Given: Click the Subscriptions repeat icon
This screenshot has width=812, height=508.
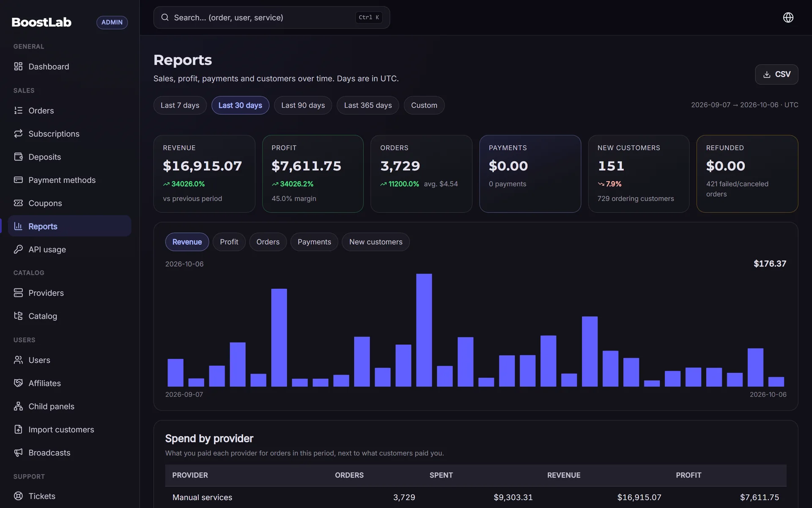Looking at the screenshot, I should click(x=18, y=134).
